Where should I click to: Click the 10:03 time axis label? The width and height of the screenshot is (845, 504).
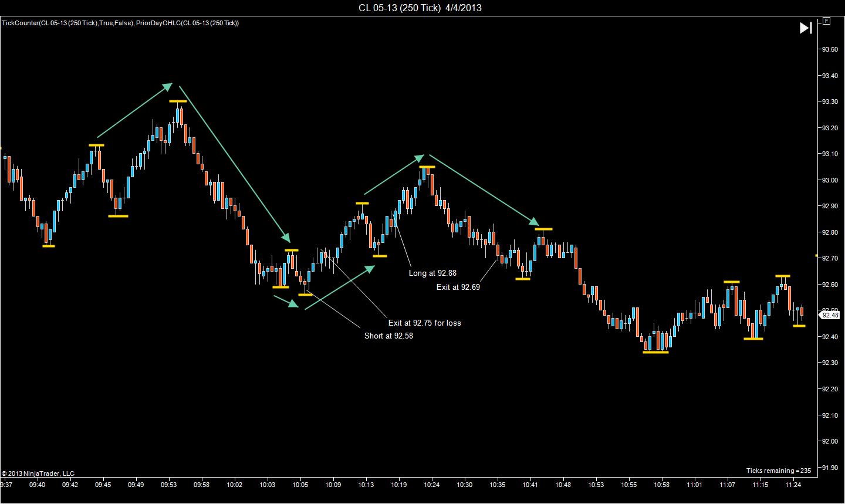(268, 485)
